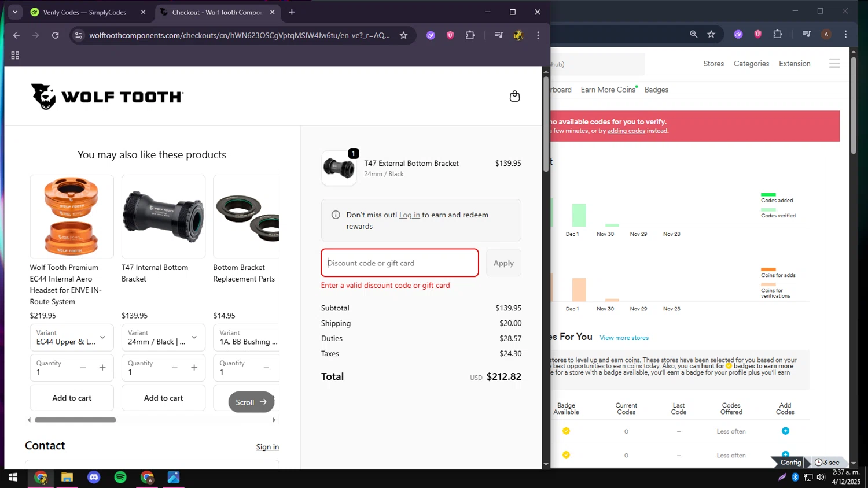
Task: Click the red shield extension icon in front window
Action: [x=450, y=35]
